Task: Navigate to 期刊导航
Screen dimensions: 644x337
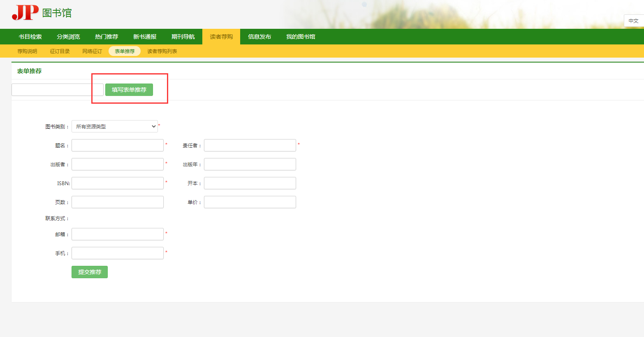Action: 183,37
